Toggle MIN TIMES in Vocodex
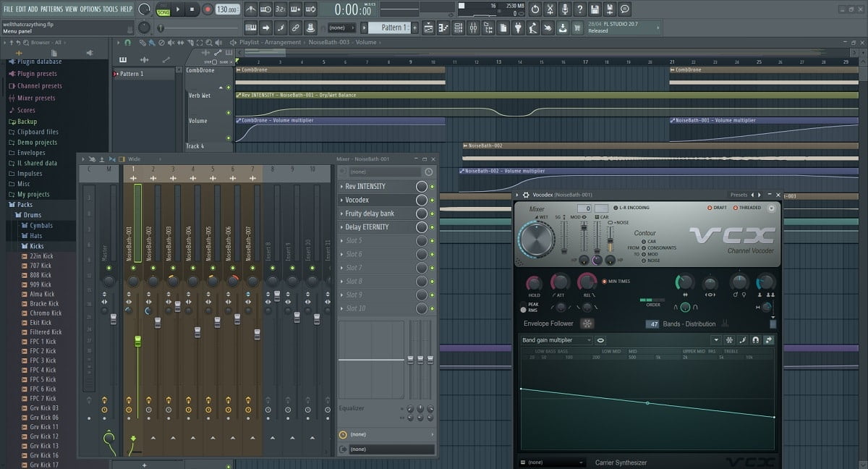This screenshot has width=868, height=469. click(616, 281)
